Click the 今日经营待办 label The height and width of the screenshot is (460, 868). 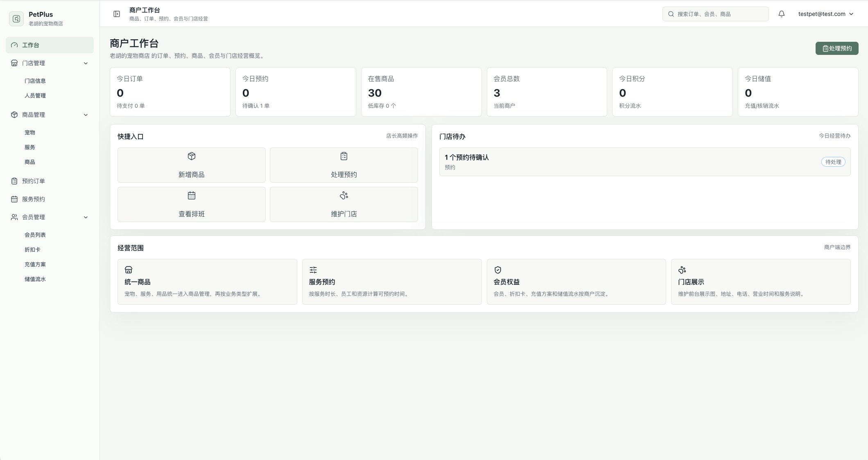[835, 136]
